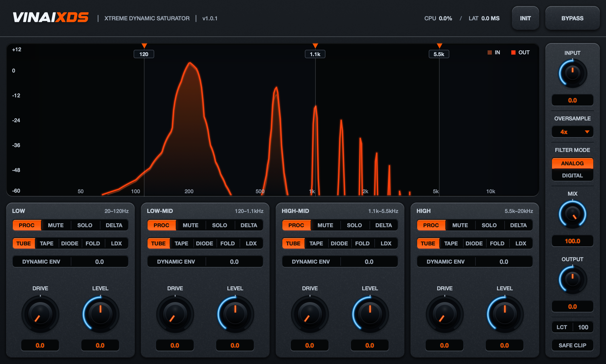This screenshot has width=606, height=364.
Task: Mute the HIGH-MID band
Action: coord(325,225)
